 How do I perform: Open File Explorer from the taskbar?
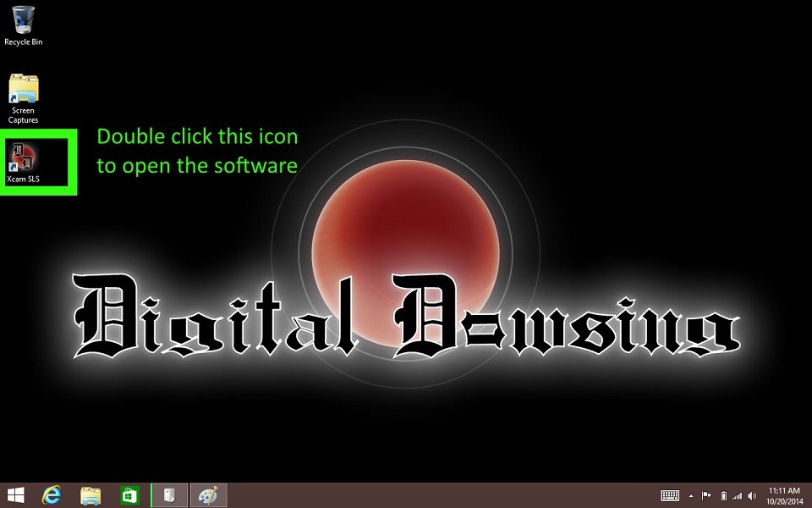(x=91, y=495)
